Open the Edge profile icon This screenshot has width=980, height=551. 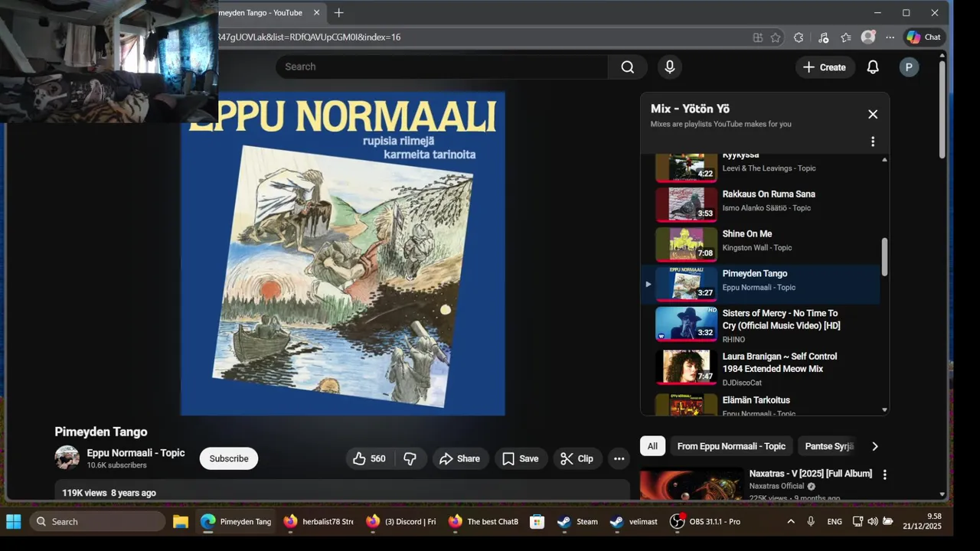point(868,37)
